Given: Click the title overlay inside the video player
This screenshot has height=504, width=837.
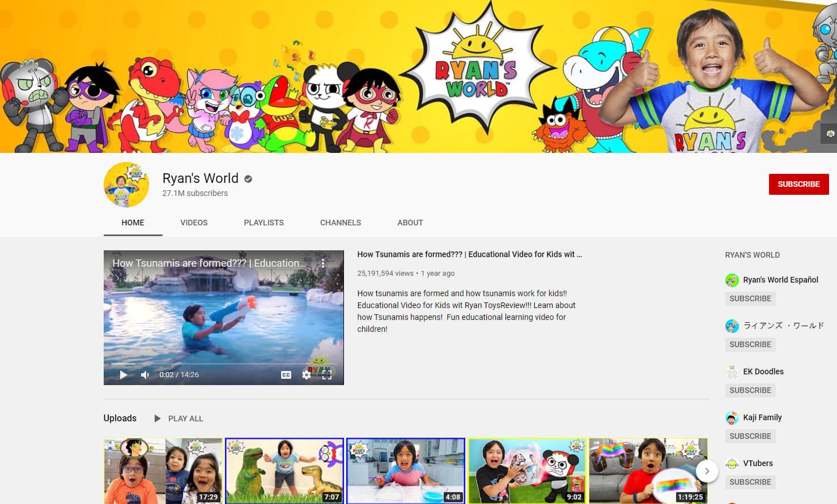Looking at the screenshot, I should [x=209, y=263].
